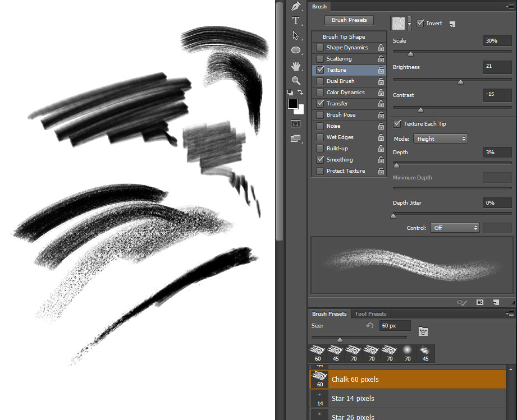Restore original brush size icon
Screen dimensions: 517x420
(369, 325)
